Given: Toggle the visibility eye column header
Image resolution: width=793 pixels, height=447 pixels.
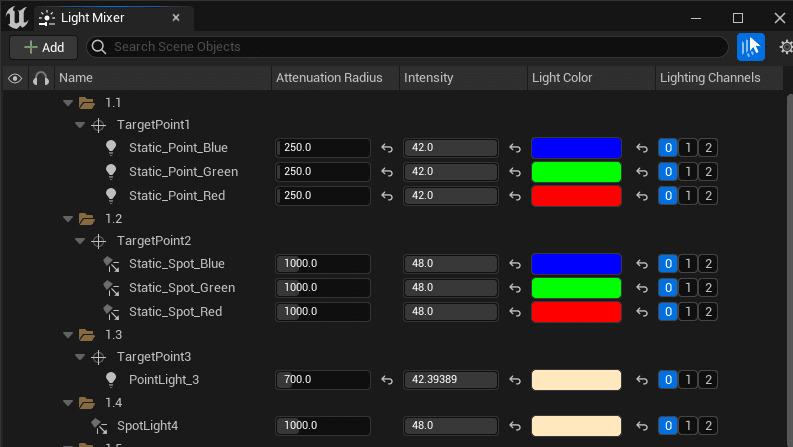Looking at the screenshot, I should tap(15, 78).
